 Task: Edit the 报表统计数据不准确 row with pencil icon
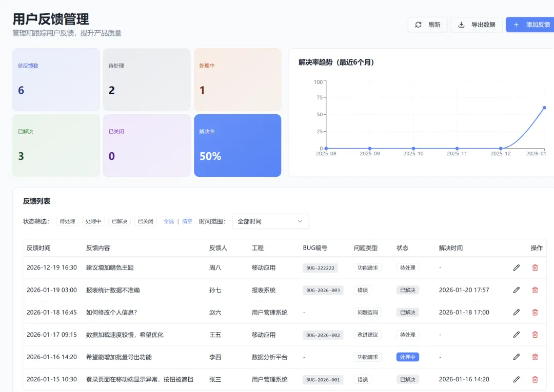tap(517, 290)
